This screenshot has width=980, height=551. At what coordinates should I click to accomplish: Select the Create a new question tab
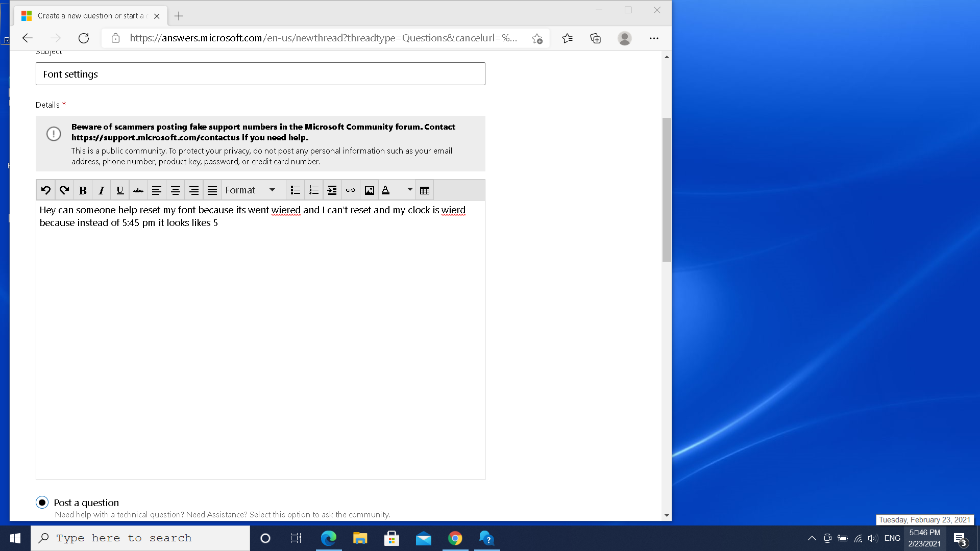coord(91,16)
